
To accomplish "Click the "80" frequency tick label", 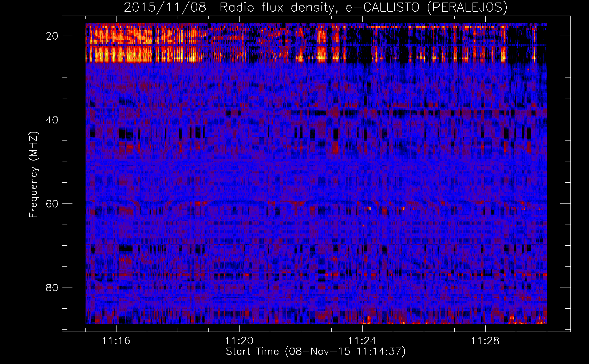I will point(52,288).
